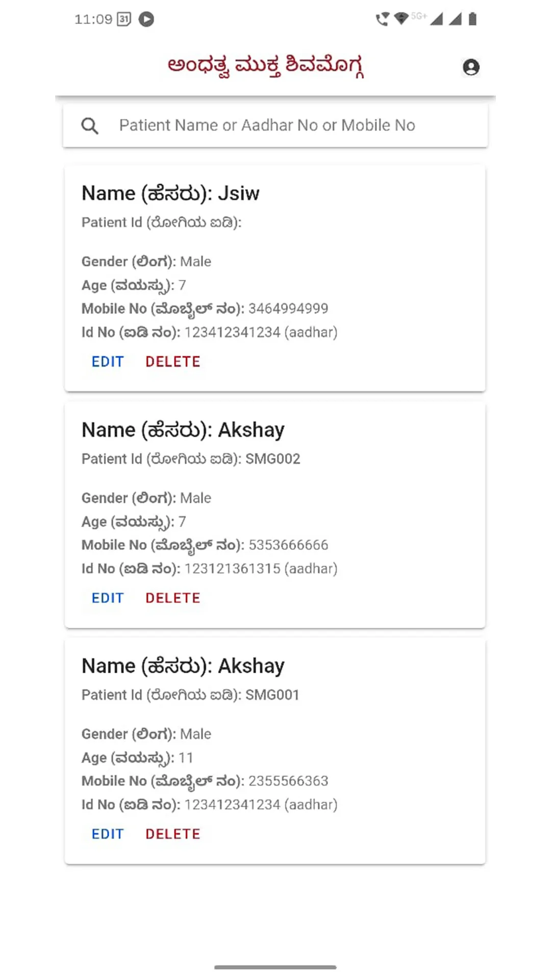Tap the mobile number 5353666666
Screen dimensions: 551x980
pyautogui.click(x=288, y=545)
